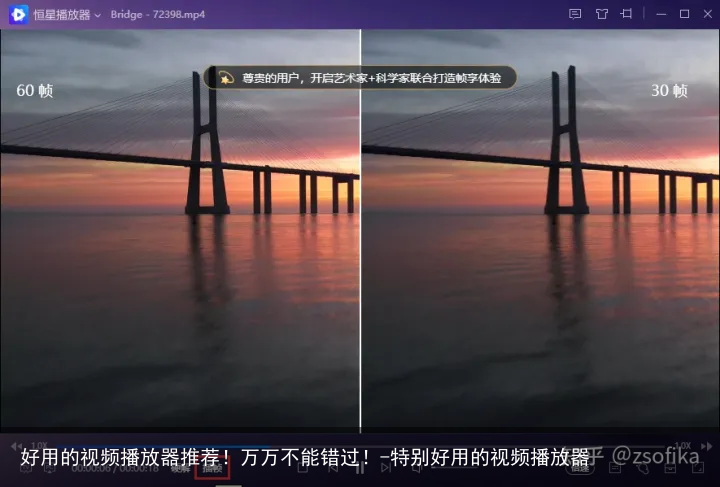Open the 恒星播放器 main menu dropdown
The image size is (720, 487).
point(97,15)
